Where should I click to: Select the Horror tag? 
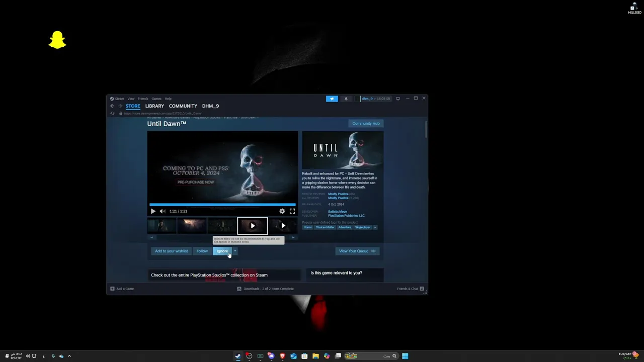pyautogui.click(x=307, y=227)
